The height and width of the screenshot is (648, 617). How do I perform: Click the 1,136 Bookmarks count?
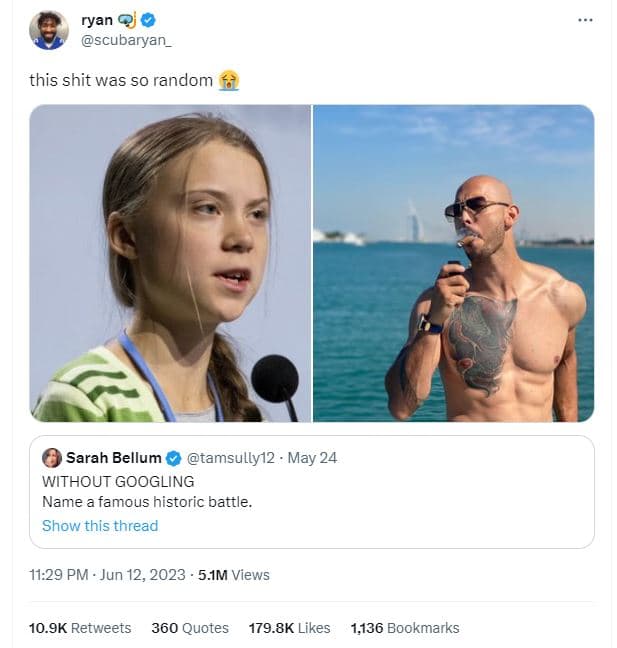point(405,628)
